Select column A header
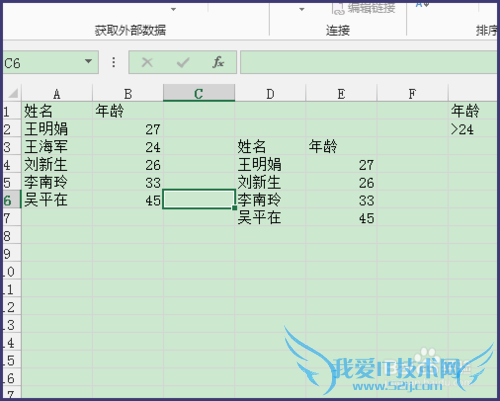This screenshot has height=401, width=500. [57, 94]
